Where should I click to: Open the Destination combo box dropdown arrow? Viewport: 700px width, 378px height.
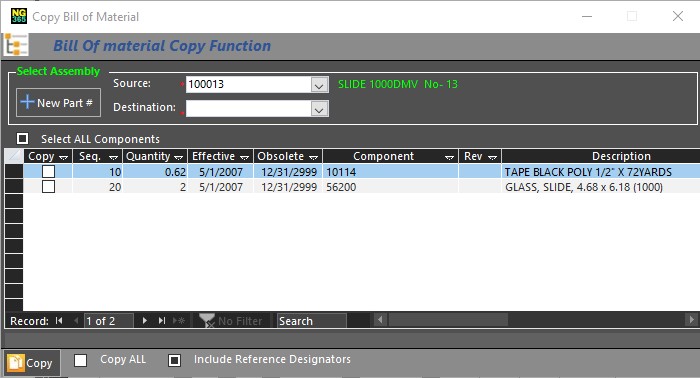click(x=319, y=108)
